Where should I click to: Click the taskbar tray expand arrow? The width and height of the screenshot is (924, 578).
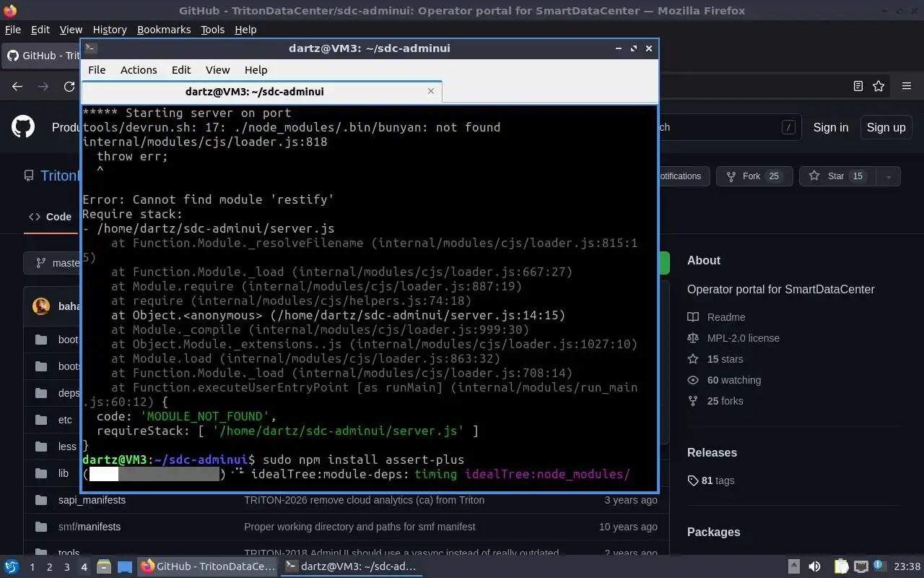coord(793,566)
